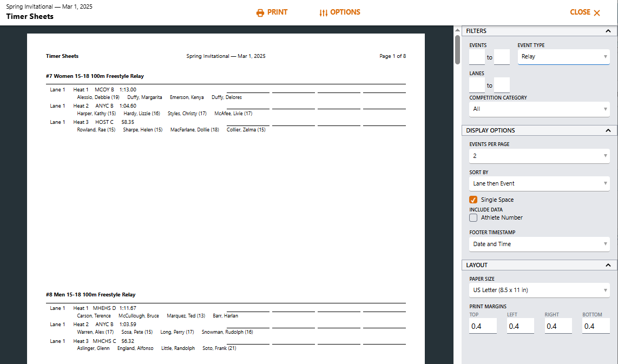Viewport: 618px width, 364px height.
Task: Collapse the DISPLAY OPTIONS section
Action: (x=608, y=130)
